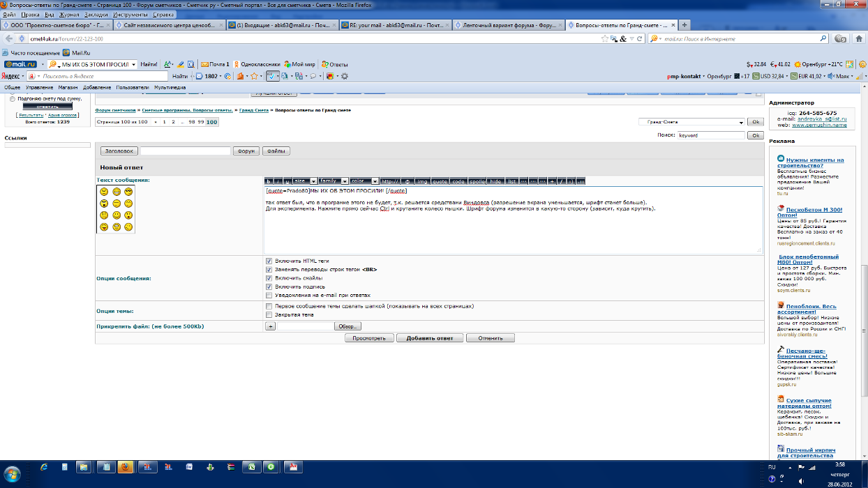Open the Инструменты menu
The height and width of the screenshot is (488, 868).
pos(130,14)
